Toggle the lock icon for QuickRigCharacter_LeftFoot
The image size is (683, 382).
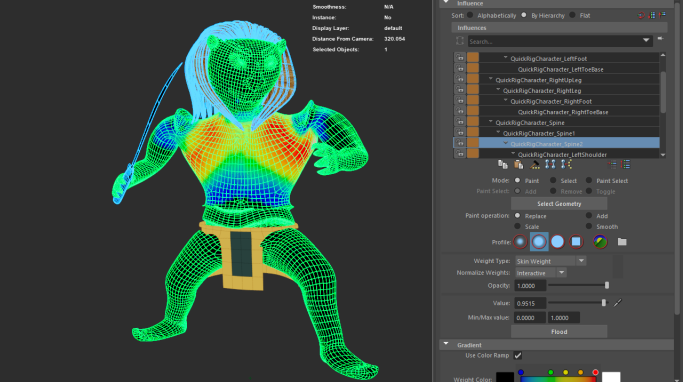[x=460, y=58]
